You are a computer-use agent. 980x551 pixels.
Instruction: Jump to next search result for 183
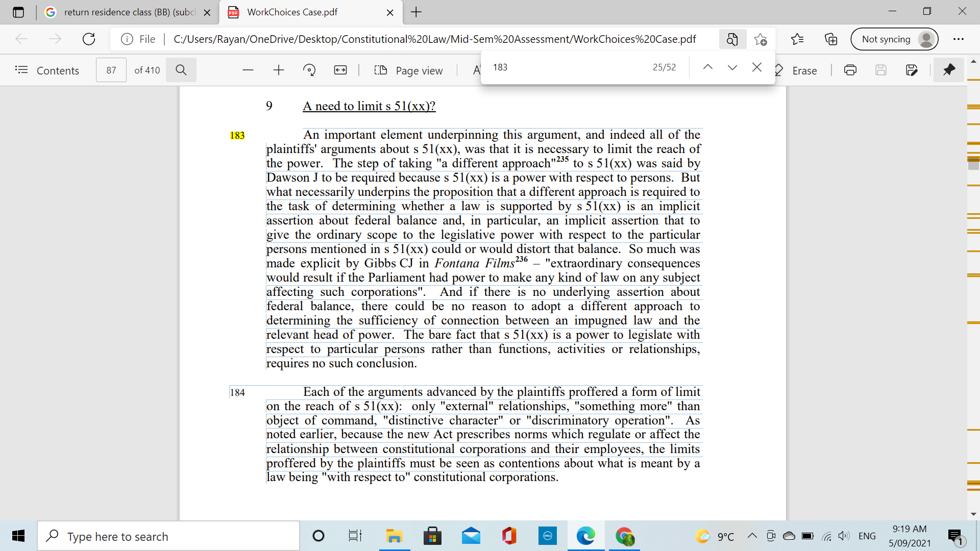point(732,67)
